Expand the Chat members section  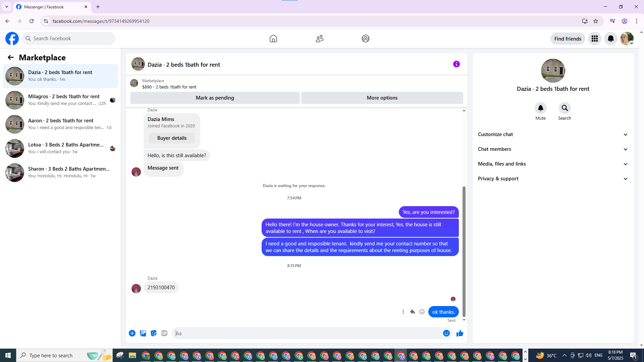[x=552, y=149]
